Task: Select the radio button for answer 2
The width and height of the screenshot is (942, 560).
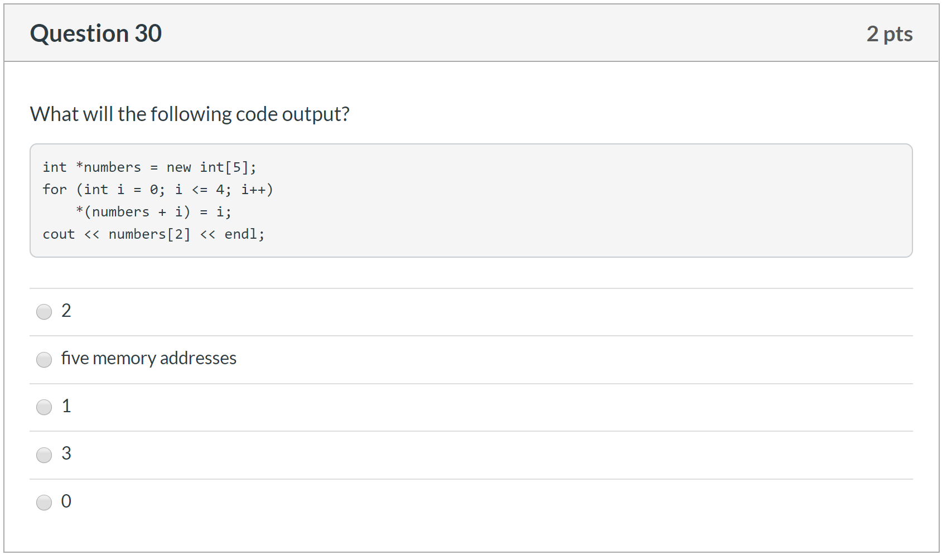Action: tap(44, 312)
